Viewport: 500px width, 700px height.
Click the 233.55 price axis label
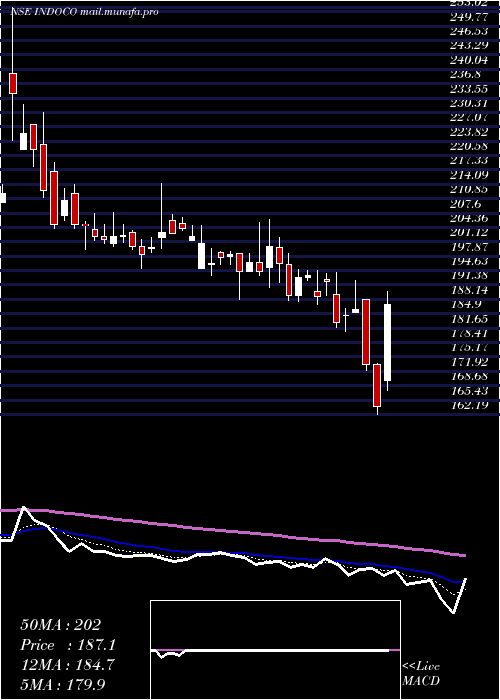471,89
